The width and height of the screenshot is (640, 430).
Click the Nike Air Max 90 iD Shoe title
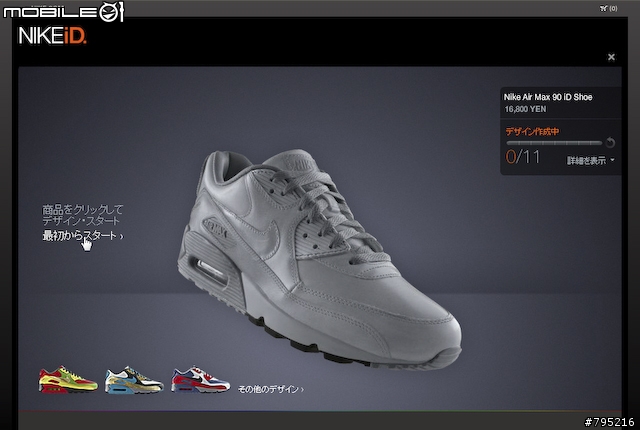click(548, 97)
